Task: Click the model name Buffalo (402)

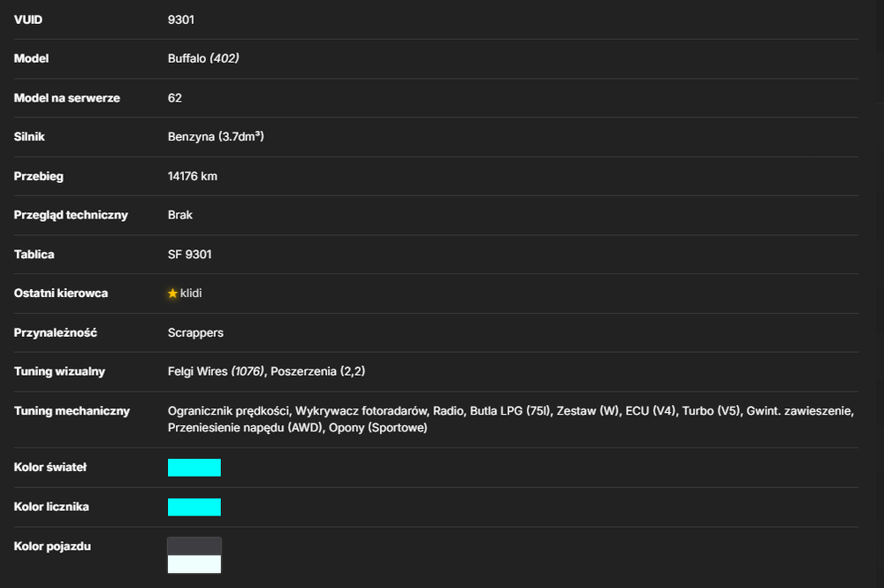Action: [x=203, y=58]
